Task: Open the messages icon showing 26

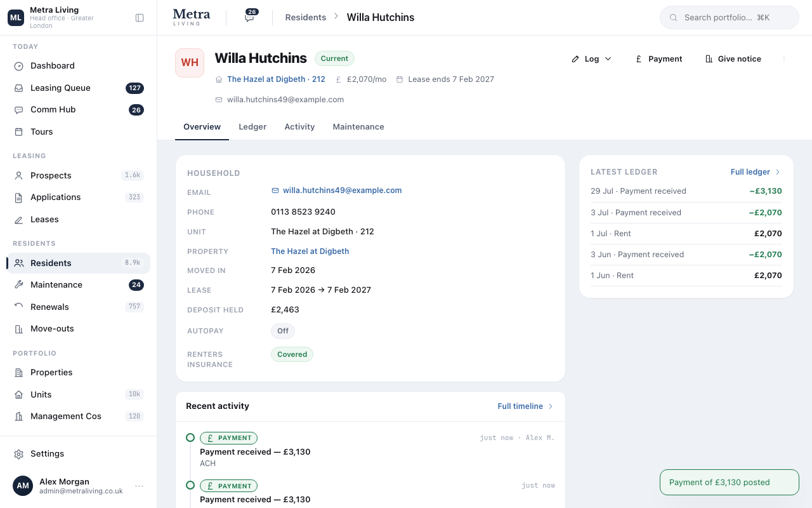Action: coord(250,17)
